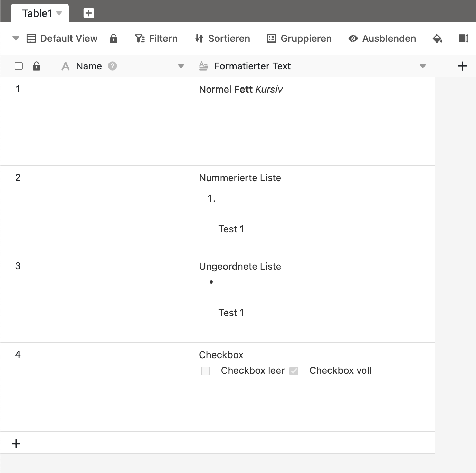Open the Formatierter Text column dropdown

(422, 66)
